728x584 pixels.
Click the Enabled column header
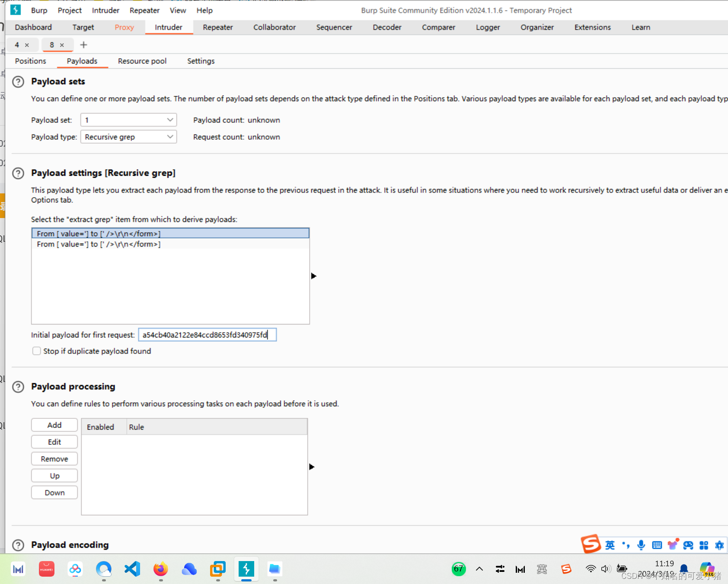(104, 427)
